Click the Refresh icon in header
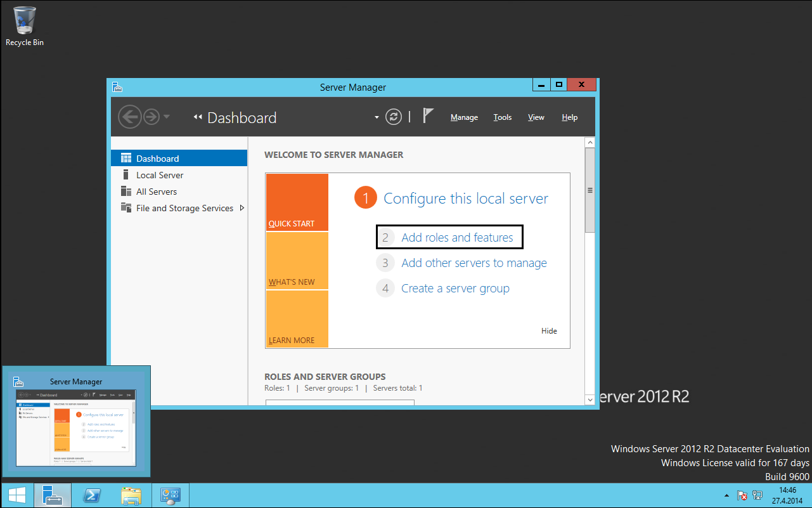The width and height of the screenshot is (812, 508). [394, 117]
